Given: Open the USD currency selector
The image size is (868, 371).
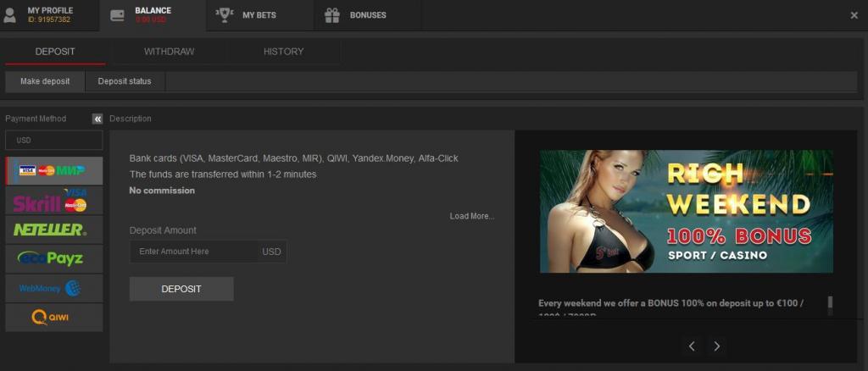Looking at the screenshot, I should 53,141.
